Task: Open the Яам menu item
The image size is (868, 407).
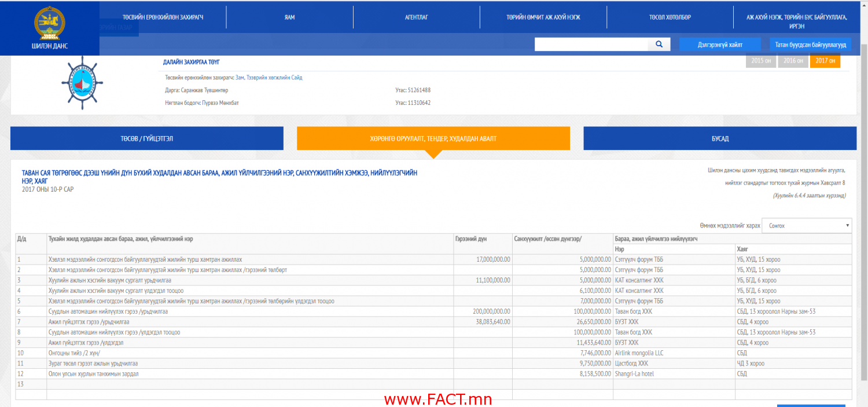Action: coord(289,17)
